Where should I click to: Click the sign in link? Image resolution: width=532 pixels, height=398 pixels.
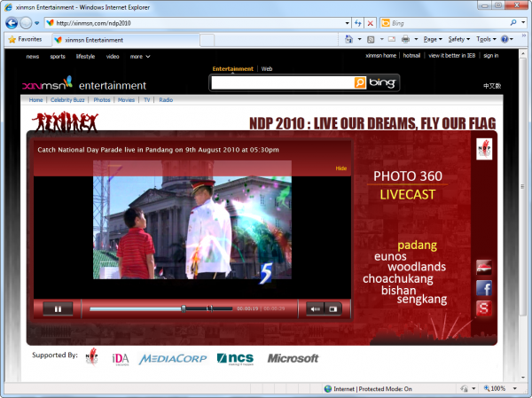click(x=490, y=55)
